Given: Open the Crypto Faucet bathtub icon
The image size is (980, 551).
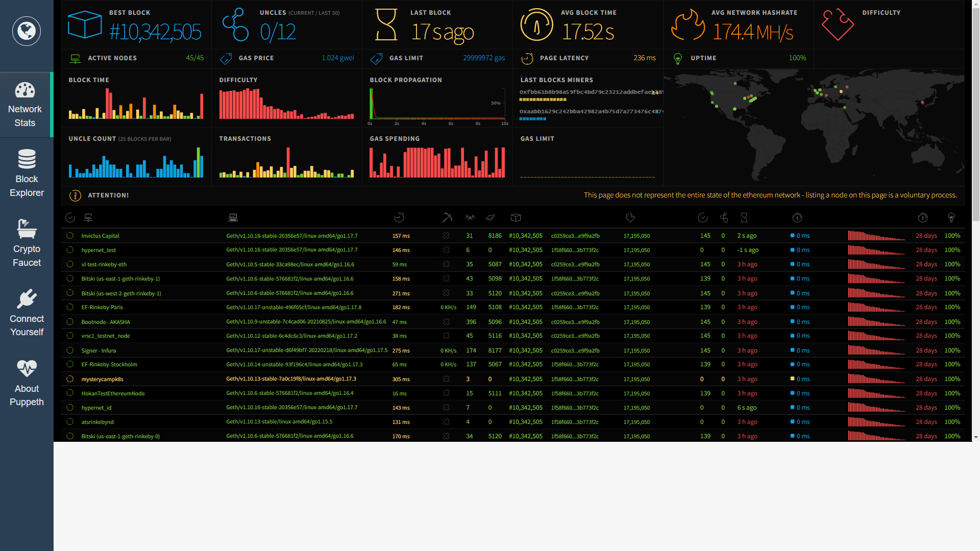Looking at the screenshot, I should point(27,229).
